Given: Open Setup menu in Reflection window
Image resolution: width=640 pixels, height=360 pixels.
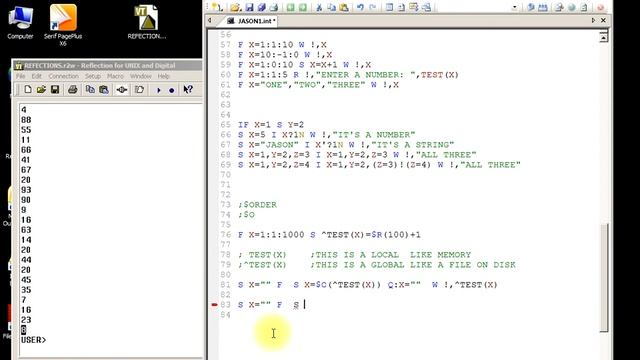Looking at the screenshot, I should point(93,76).
